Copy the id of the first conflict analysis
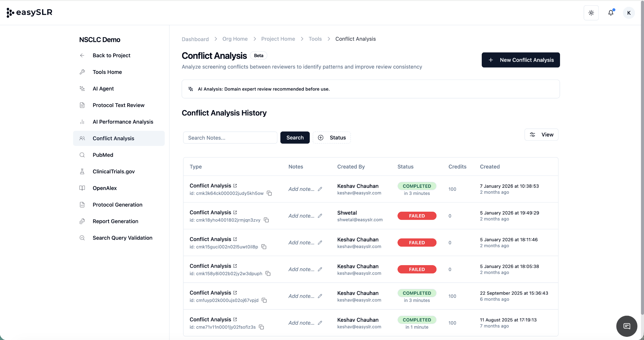644x340 pixels. click(x=269, y=193)
